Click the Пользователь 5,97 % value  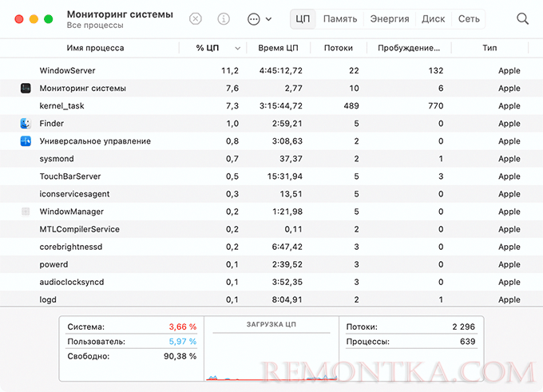(183, 342)
